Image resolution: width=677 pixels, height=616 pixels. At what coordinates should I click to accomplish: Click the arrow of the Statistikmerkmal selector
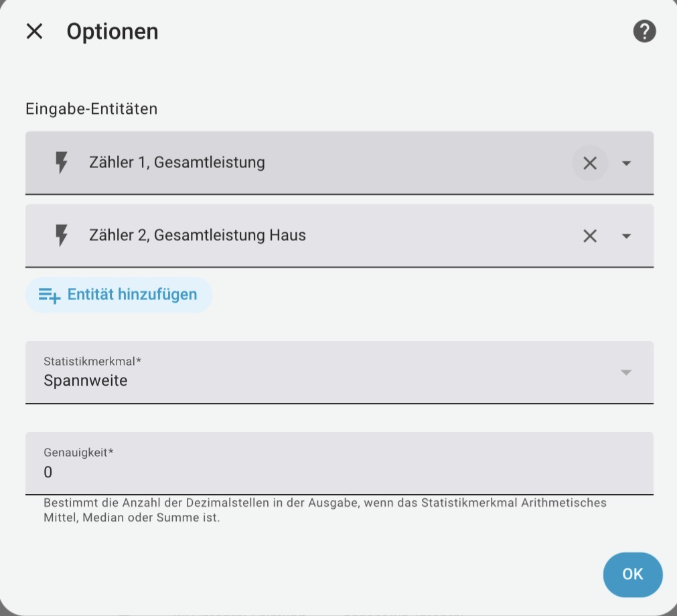pyautogui.click(x=626, y=372)
